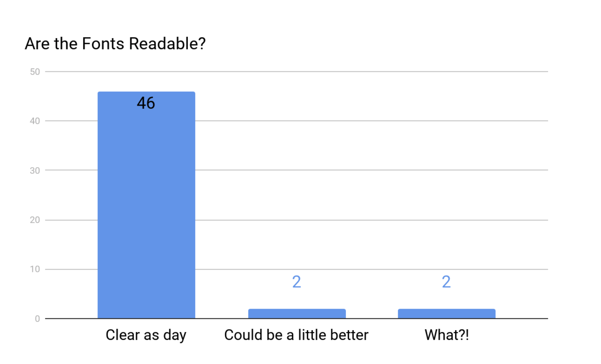Click the 10 y-axis tick label
601x364 pixels.
35,269
